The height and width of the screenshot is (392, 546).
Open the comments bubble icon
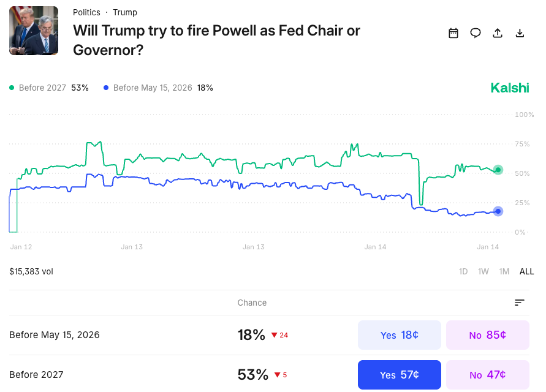pyautogui.click(x=476, y=33)
